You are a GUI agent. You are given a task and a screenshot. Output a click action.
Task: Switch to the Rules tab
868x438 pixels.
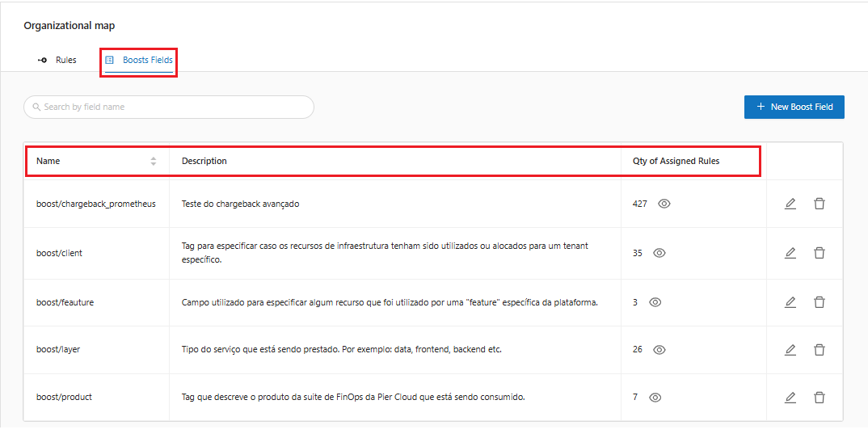pos(58,60)
